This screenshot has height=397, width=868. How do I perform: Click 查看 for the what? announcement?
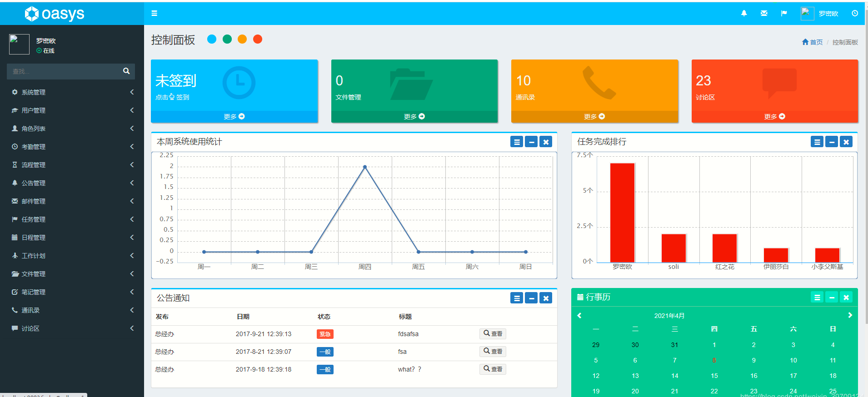(x=493, y=369)
